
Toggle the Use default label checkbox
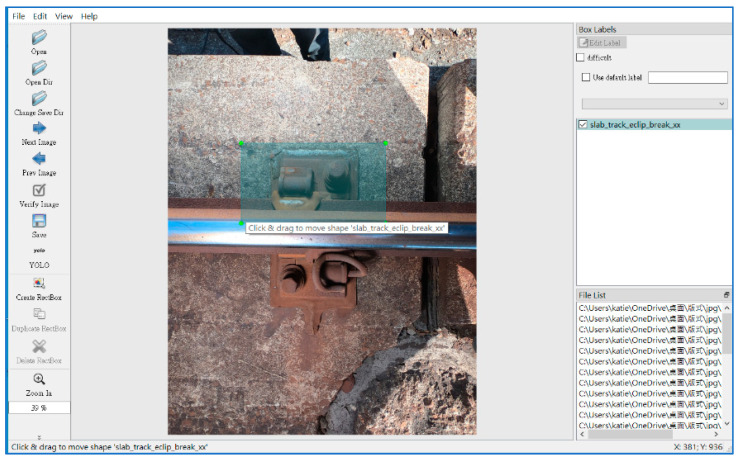pos(586,77)
